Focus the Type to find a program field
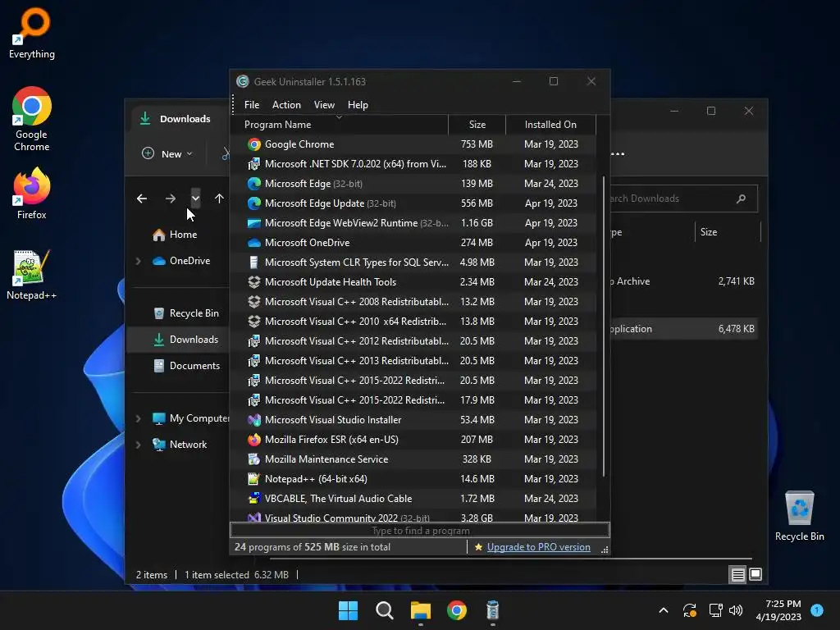This screenshot has height=630, width=840. 420,531
